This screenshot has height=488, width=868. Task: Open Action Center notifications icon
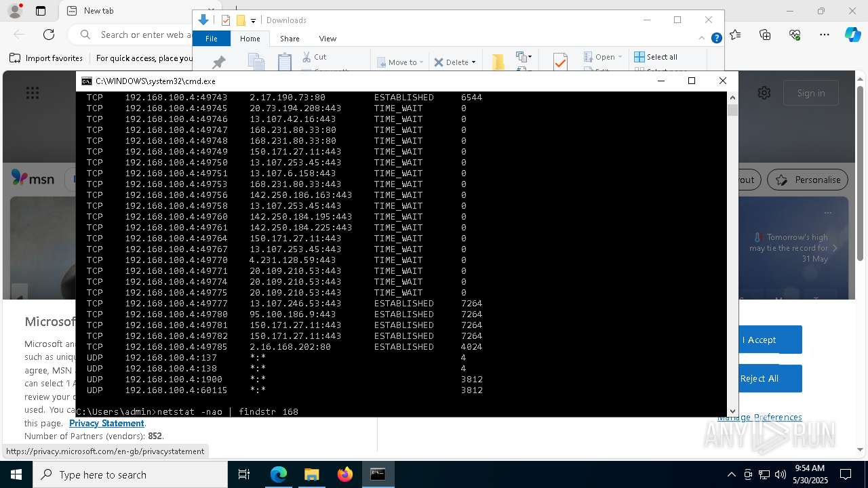tap(846, 474)
